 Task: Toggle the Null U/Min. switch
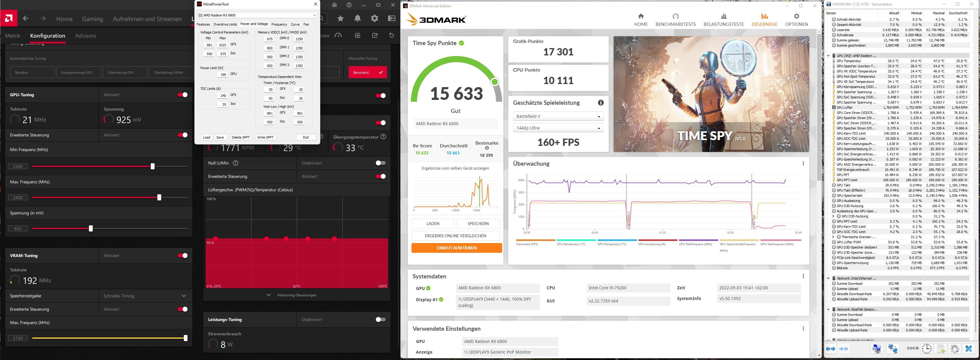[380, 163]
